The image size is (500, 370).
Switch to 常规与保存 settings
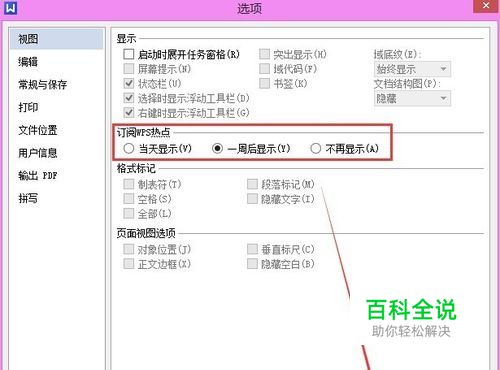coord(42,85)
